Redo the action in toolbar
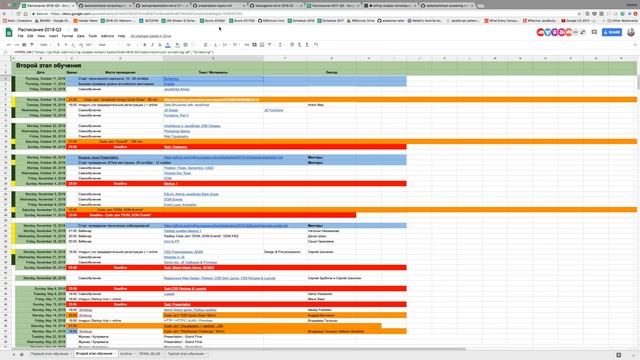Viewport: 640px width, 360px height. pos(17,44)
